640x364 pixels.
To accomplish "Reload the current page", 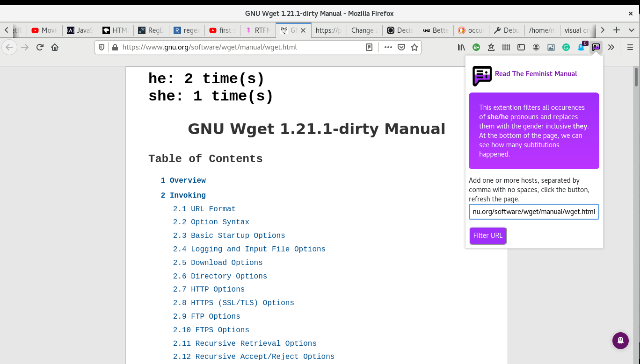I will (x=40, y=47).
